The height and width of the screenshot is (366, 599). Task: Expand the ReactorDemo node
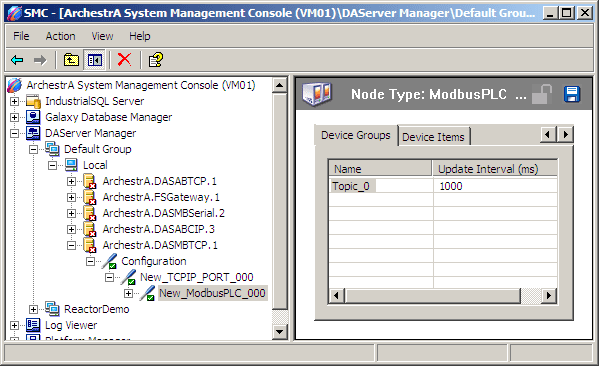[x=34, y=309]
